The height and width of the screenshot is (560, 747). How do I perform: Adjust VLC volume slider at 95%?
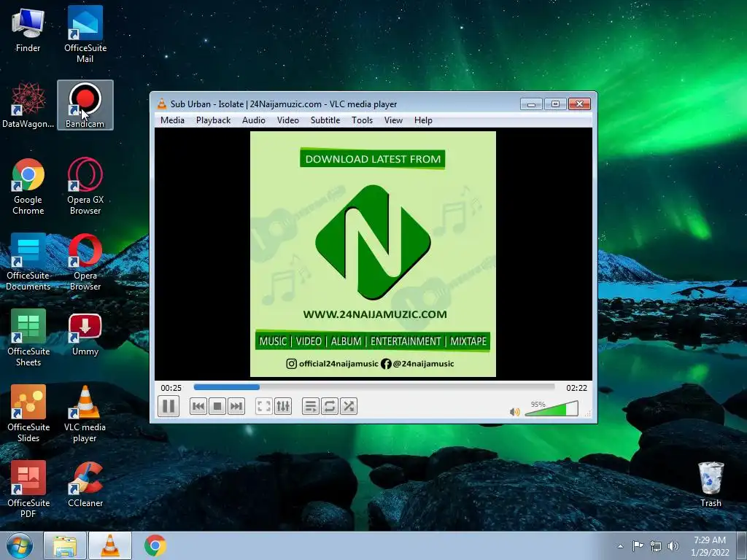(551, 408)
